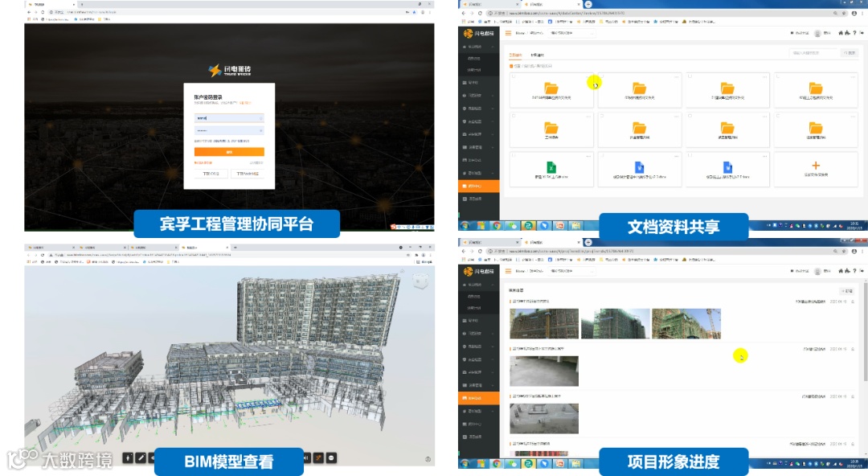The width and height of the screenshot is (868, 476).
Task: Click the home icon in document window header
Action: [x=841, y=33]
